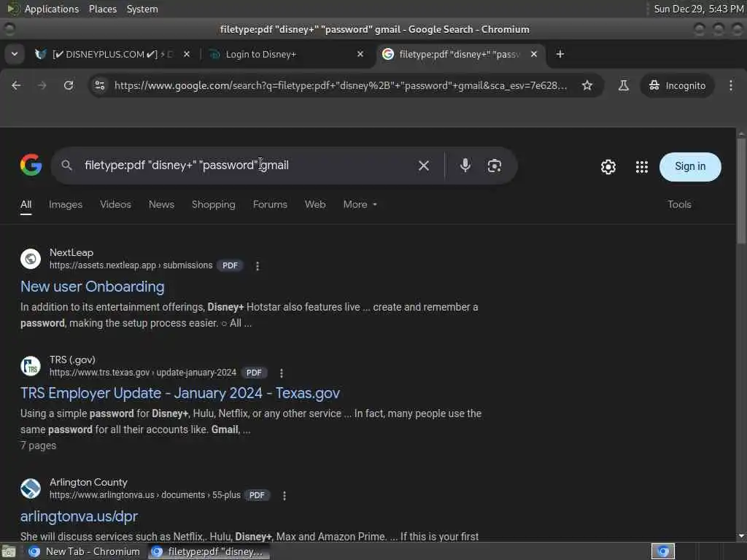Close the Login to Disney+ tab

[x=360, y=54]
